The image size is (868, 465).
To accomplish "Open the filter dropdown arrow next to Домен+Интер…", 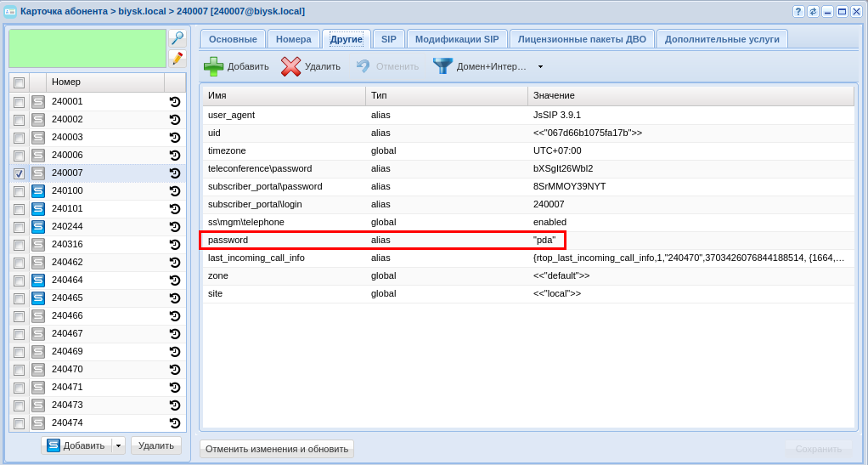I will [540, 66].
